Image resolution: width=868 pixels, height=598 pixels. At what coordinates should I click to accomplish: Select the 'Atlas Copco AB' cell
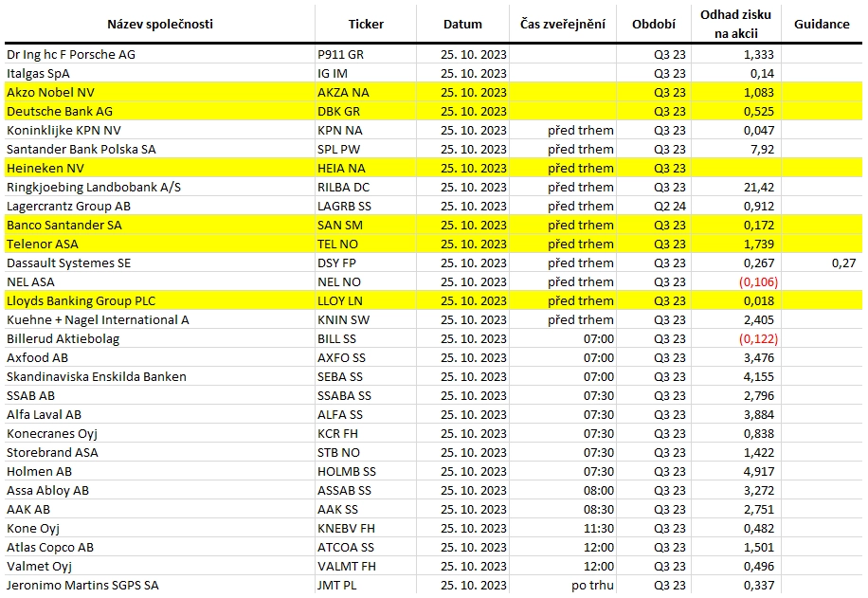coord(160,547)
